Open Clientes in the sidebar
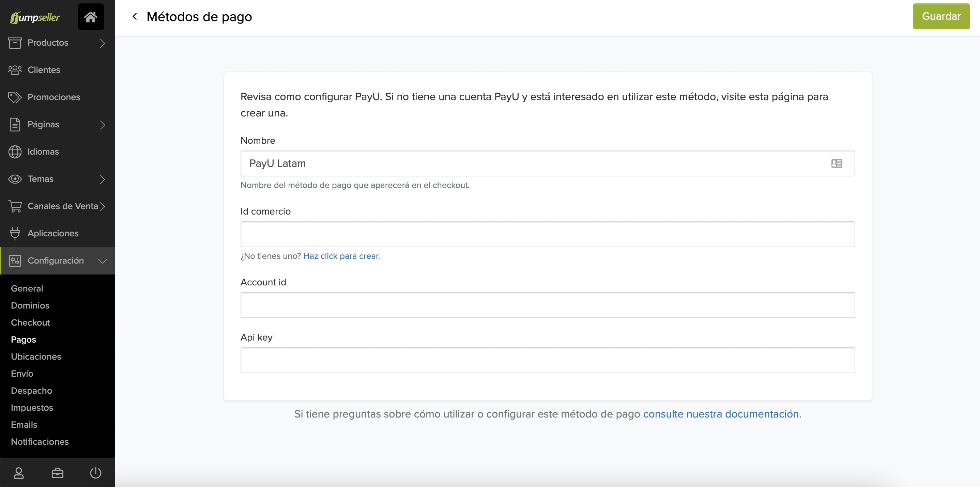The image size is (980, 487). [x=58, y=70]
